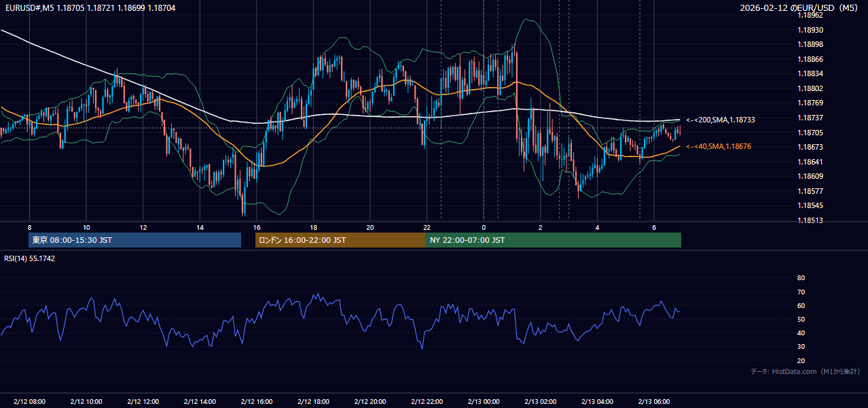
Task: Click the 2/13 06:00 date label
Action: [x=653, y=401]
